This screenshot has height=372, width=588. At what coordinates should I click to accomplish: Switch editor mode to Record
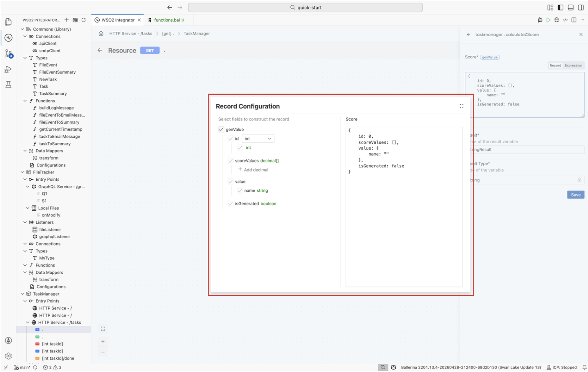click(x=555, y=66)
